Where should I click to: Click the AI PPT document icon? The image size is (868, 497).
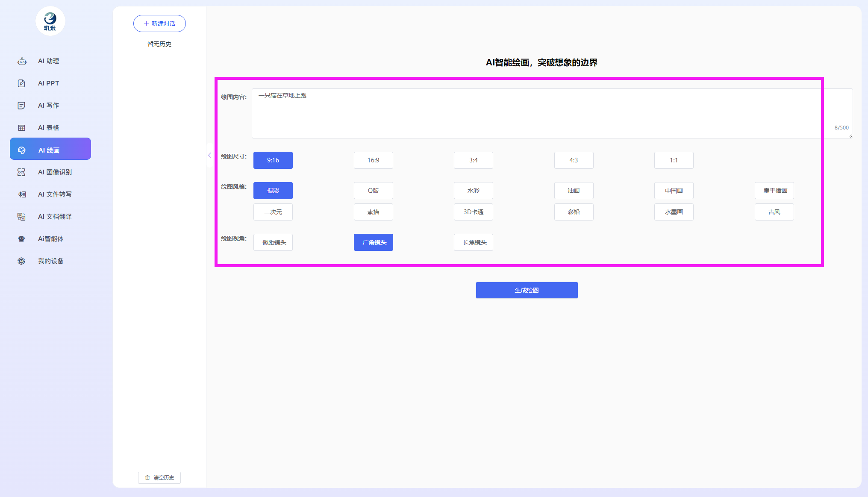pyautogui.click(x=21, y=83)
